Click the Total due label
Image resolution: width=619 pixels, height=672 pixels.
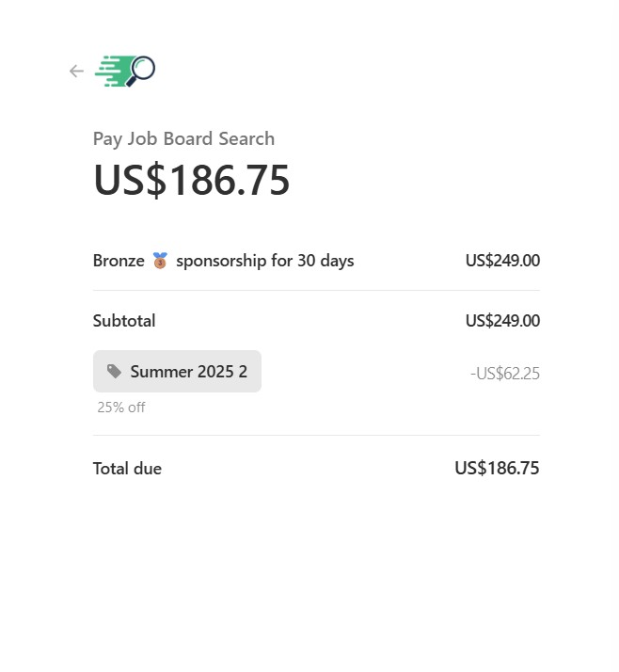[x=127, y=469]
